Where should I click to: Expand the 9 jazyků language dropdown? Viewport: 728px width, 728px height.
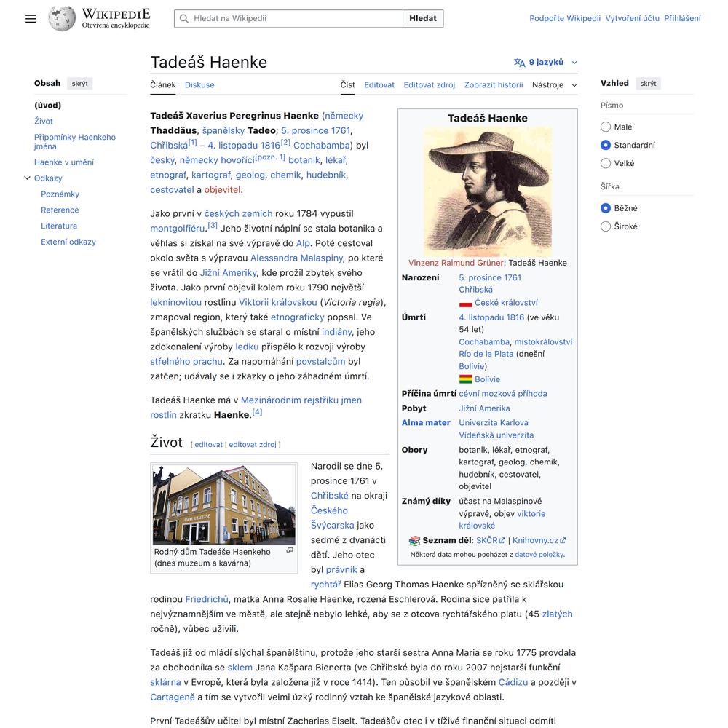click(545, 62)
